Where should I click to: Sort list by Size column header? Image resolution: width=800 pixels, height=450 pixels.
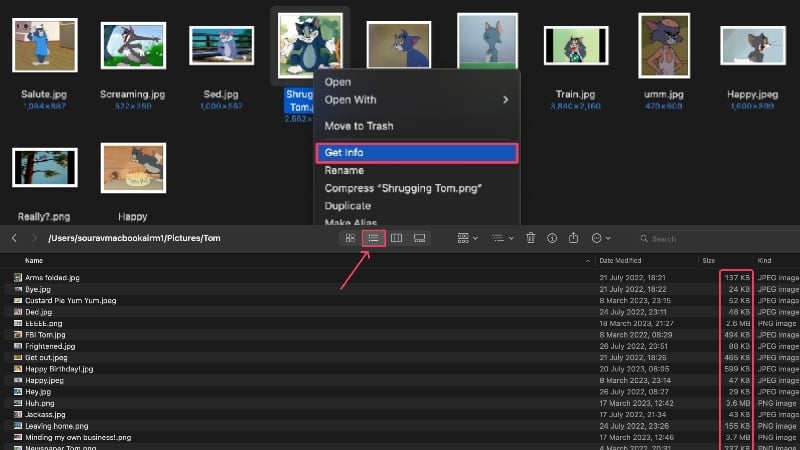709,261
